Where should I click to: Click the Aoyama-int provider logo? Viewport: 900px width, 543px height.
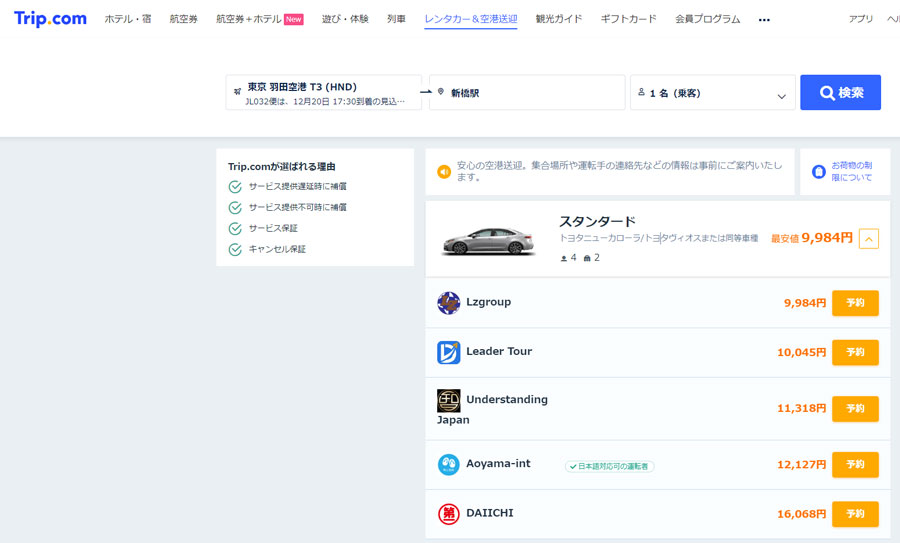tap(448, 465)
